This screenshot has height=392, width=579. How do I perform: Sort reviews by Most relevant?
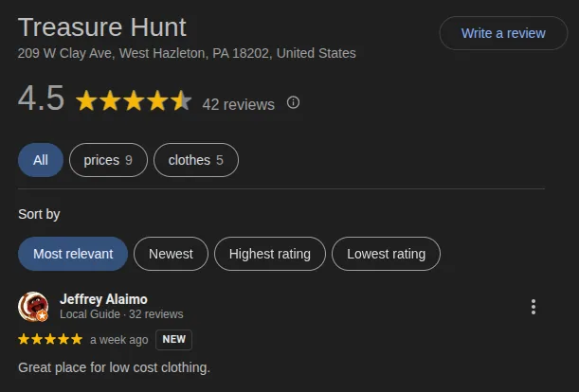[x=73, y=254]
